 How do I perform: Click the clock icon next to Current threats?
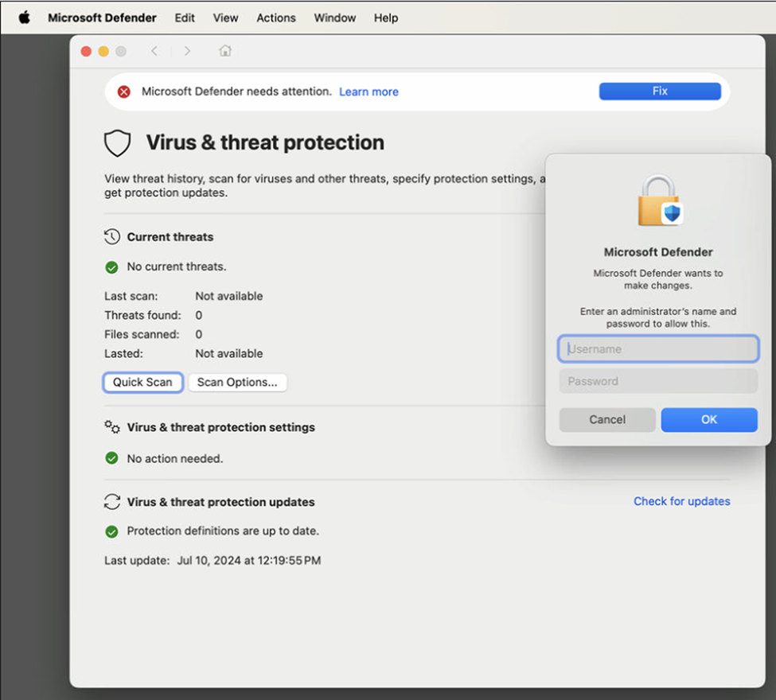[111, 236]
